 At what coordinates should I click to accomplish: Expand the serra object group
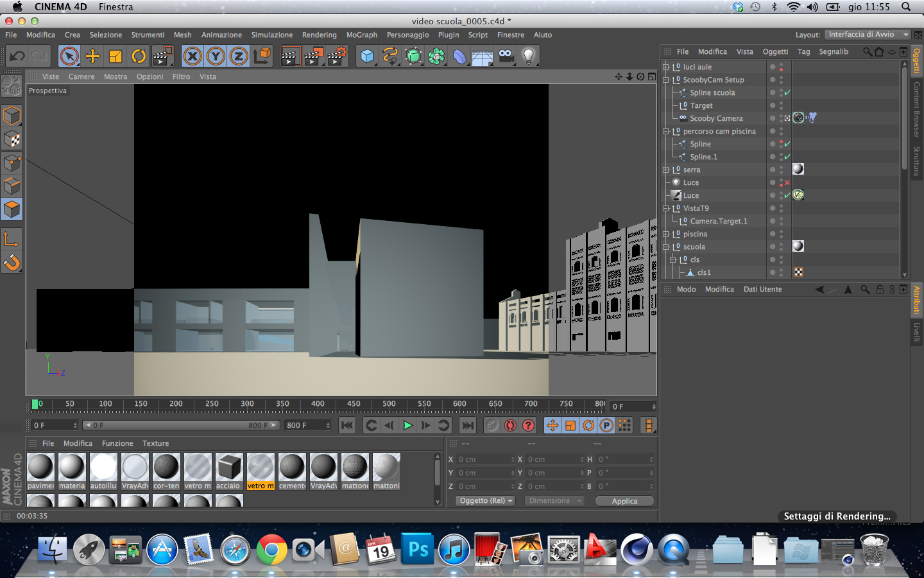click(x=666, y=170)
